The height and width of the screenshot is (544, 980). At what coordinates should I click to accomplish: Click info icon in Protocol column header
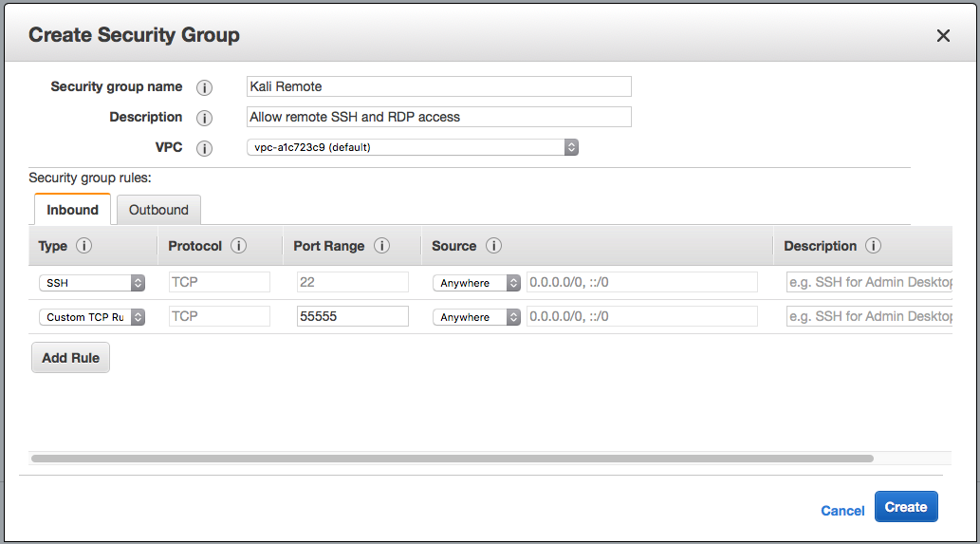(x=239, y=246)
